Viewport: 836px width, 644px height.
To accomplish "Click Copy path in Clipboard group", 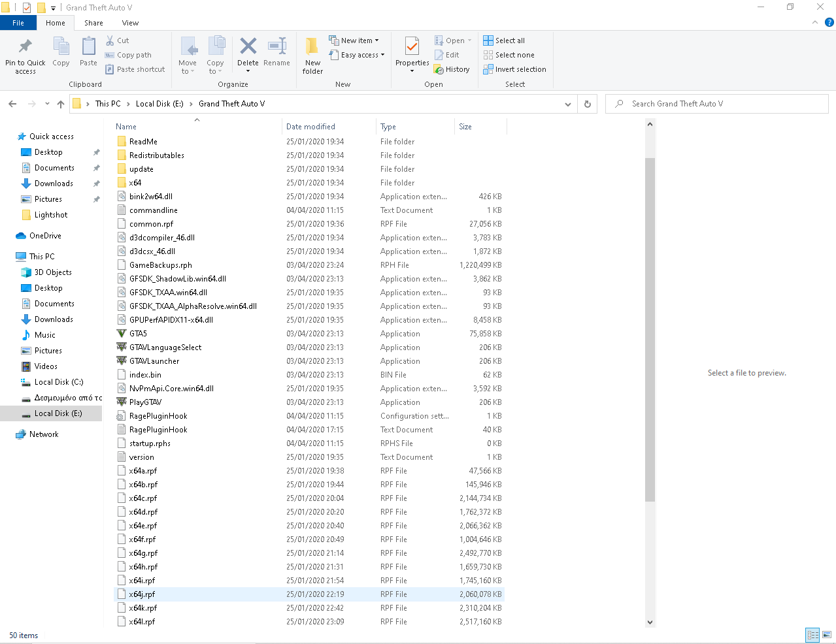I will 128,55.
